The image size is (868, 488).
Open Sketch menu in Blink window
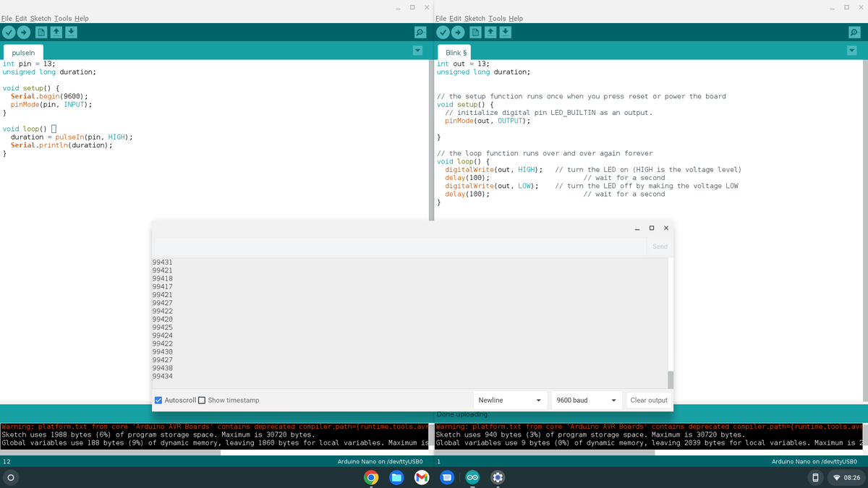click(x=475, y=18)
